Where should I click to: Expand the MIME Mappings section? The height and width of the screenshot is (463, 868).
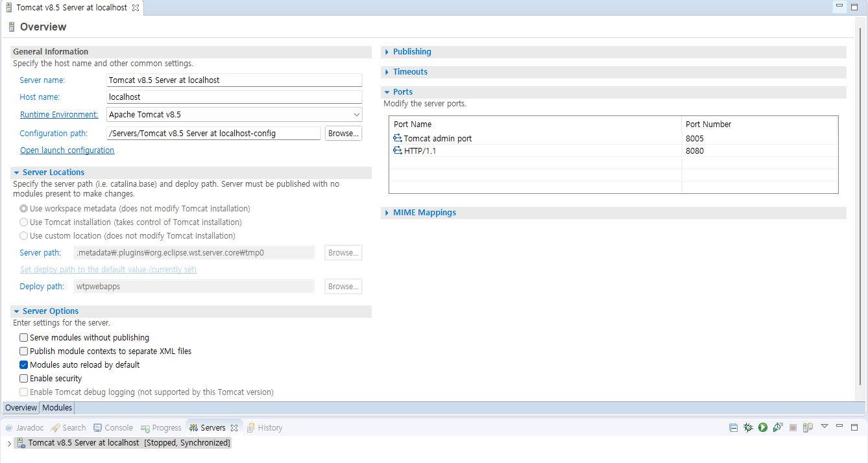point(387,213)
